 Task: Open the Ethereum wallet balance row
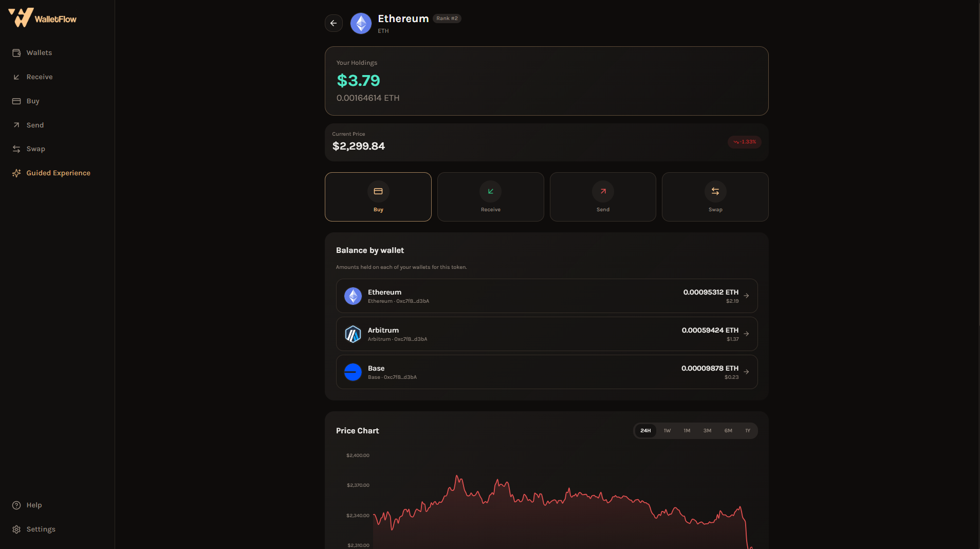[547, 296]
